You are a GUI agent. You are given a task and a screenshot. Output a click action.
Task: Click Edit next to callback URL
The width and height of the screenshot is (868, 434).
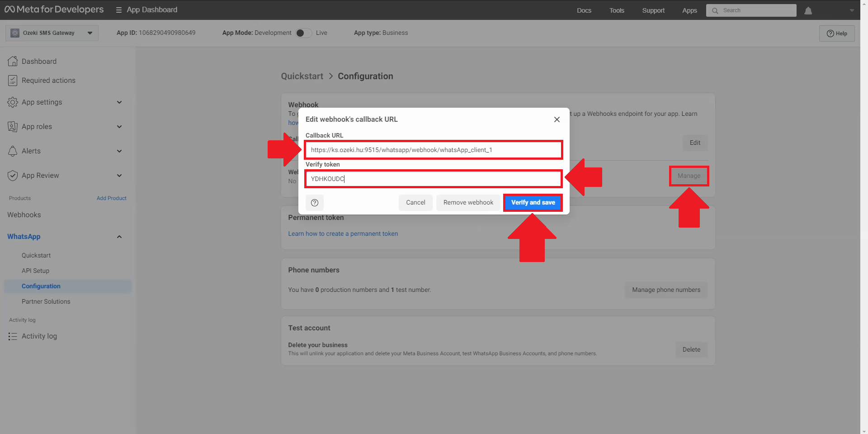tap(695, 143)
